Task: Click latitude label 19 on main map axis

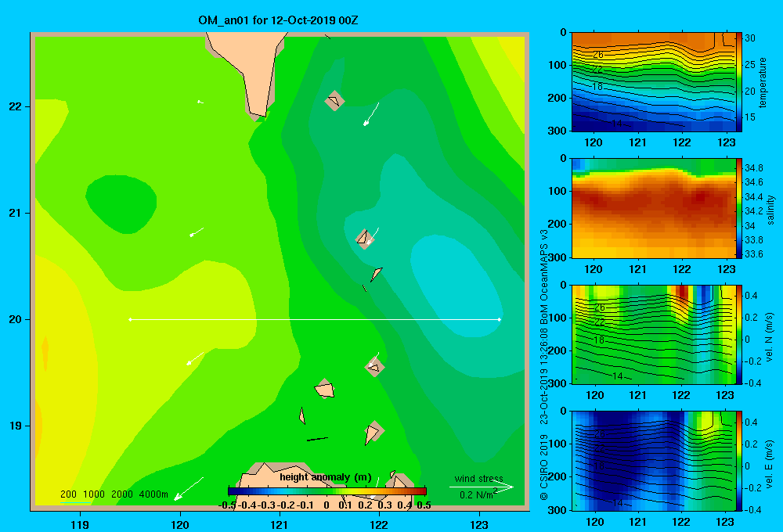Action: point(16,426)
